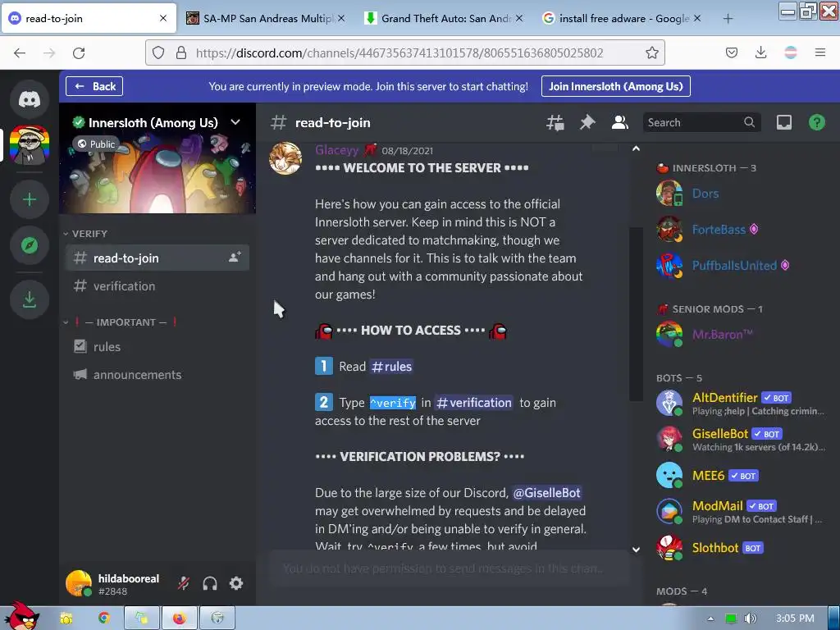Close the SA-MP San Andreas tab

pos(341,18)
